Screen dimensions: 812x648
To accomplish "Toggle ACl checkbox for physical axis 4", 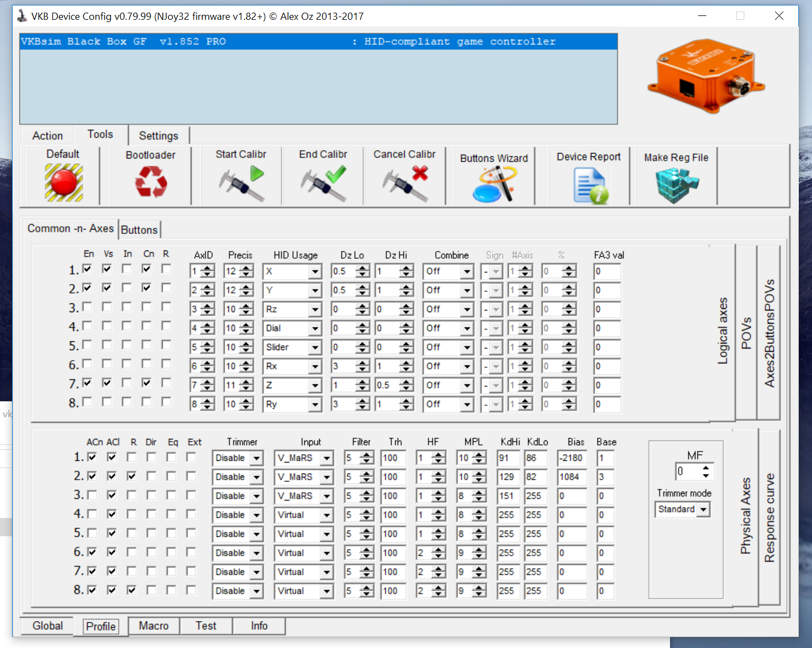I will (112, 514).
